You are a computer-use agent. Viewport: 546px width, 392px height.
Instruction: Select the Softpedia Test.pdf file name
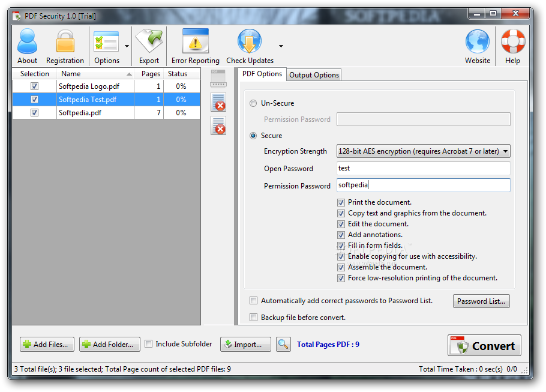point(88,99)
